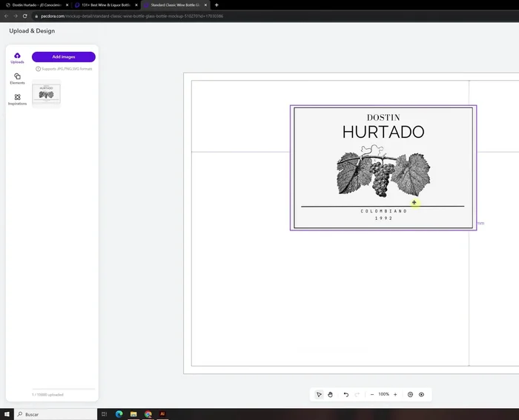Viewport: 519px width, 420px height.
Task: Click the fit-to-screen icon in bottom toolbar
Action: (410, 395)
